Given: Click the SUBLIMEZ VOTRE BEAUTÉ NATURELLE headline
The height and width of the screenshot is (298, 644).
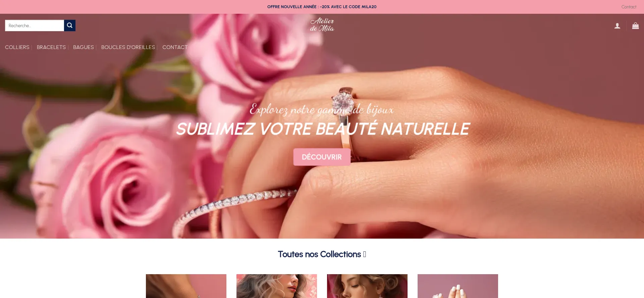Looking at the screenshot, I should [323, 129].
